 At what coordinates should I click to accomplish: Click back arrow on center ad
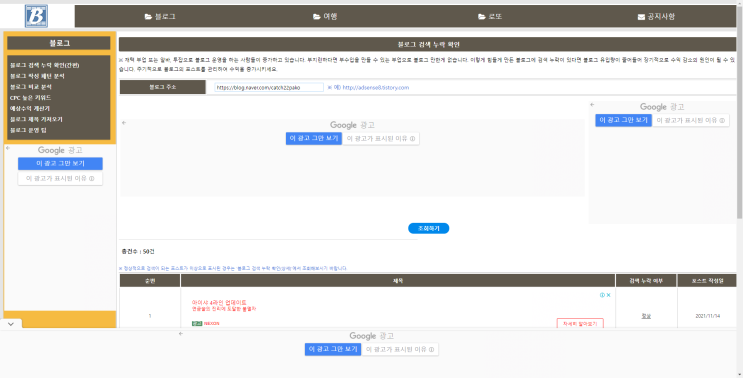coord(124,123)
